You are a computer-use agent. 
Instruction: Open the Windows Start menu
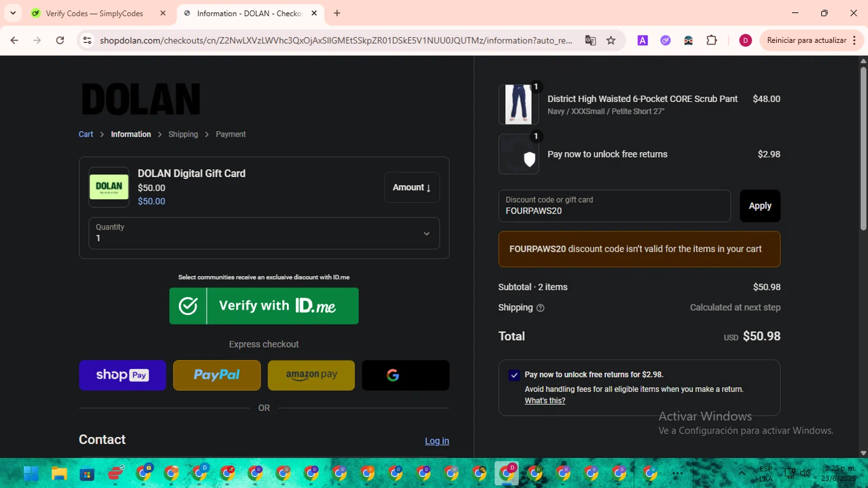(x=31, y=474)
